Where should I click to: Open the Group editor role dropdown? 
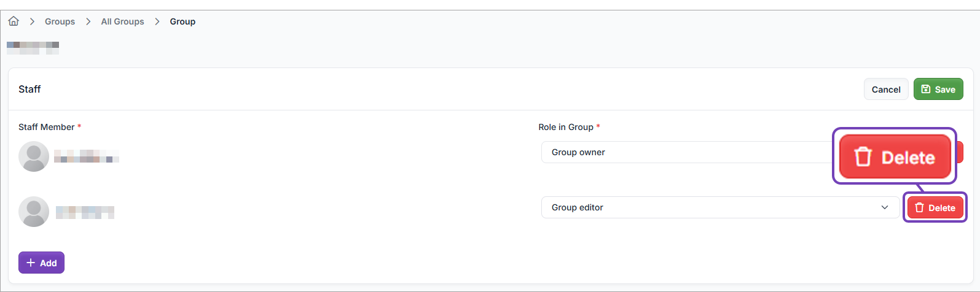tap(713, 207)
